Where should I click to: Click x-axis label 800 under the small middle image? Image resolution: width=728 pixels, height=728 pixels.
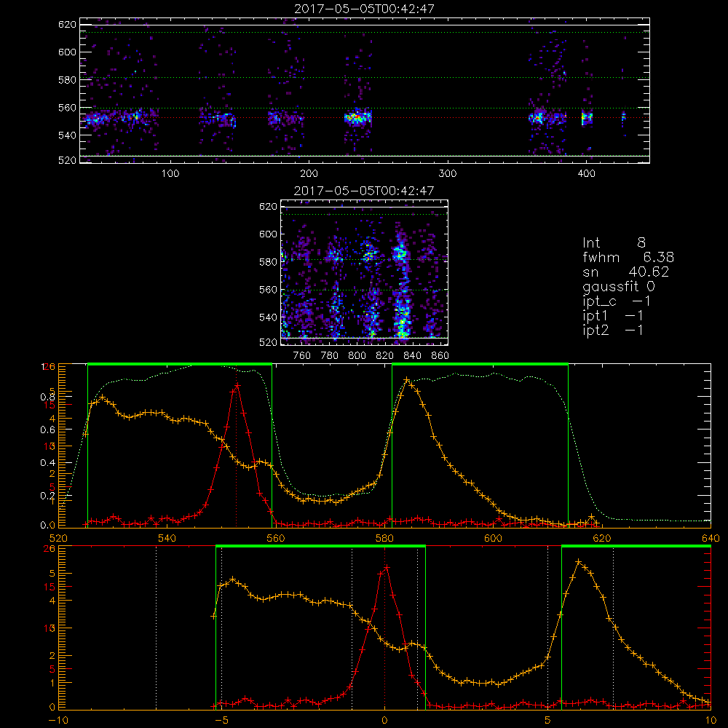357,356
